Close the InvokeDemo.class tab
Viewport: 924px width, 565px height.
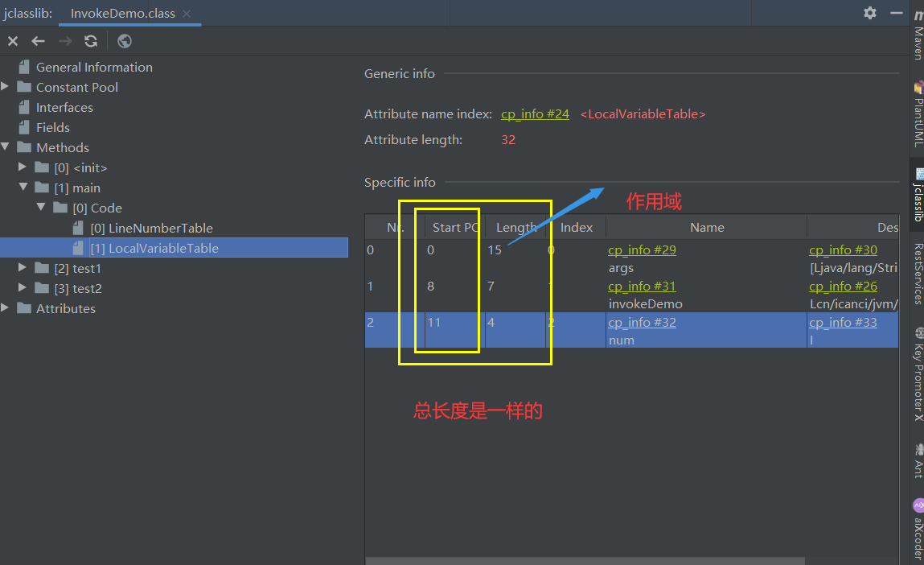coord(187,14)
